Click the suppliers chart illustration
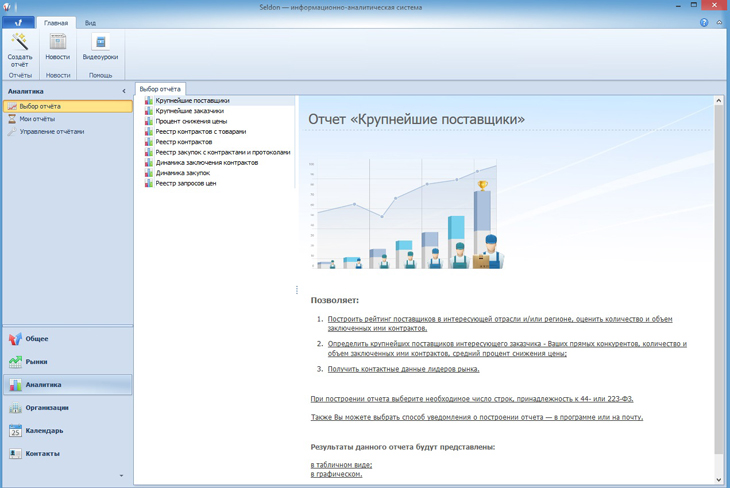 (x=406, y=214)
